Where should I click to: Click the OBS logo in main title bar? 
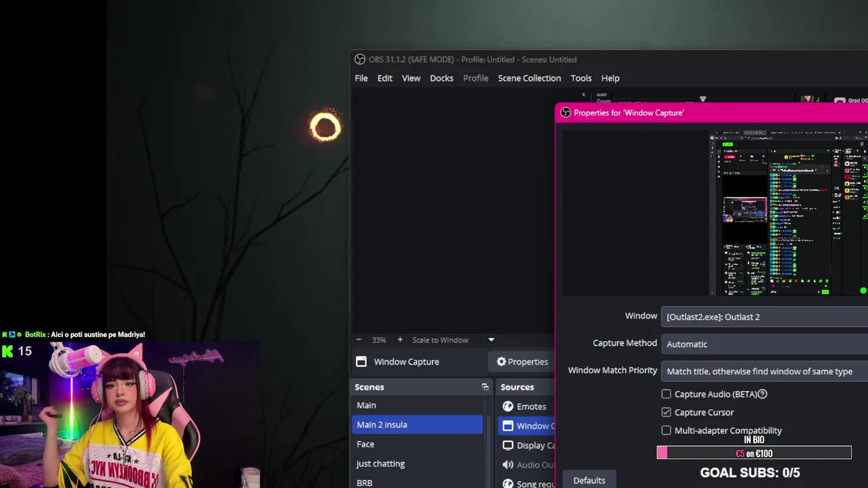360,60
